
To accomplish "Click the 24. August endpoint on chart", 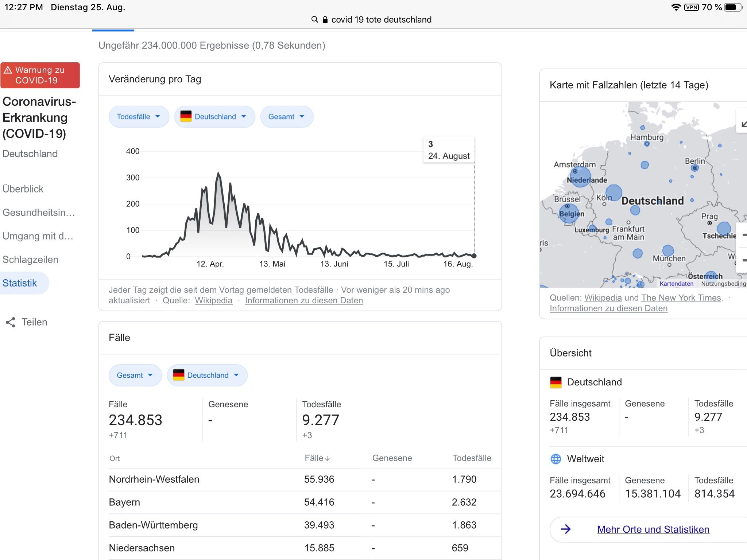I will coord(474,256).
